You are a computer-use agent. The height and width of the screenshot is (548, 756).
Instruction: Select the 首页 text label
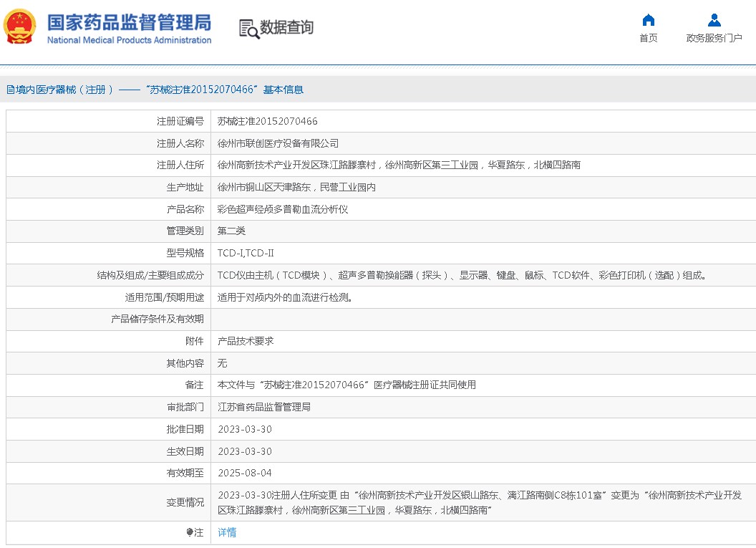click(x=648, y=39)
